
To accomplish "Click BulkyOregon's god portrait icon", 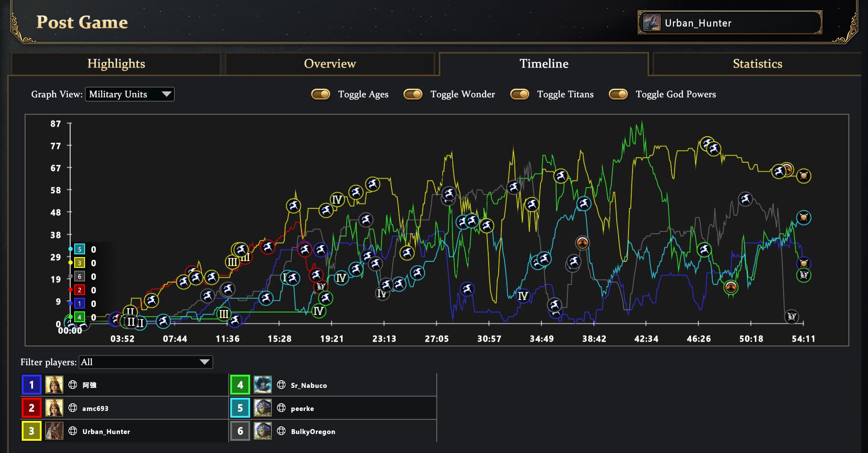I will 263,431.
